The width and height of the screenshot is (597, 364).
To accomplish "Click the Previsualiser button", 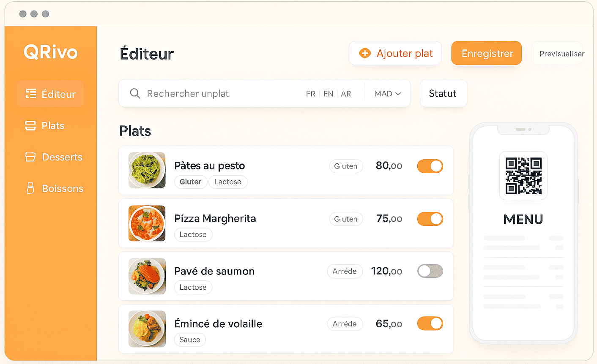I will pyautogui.click(x=561, y=54).
